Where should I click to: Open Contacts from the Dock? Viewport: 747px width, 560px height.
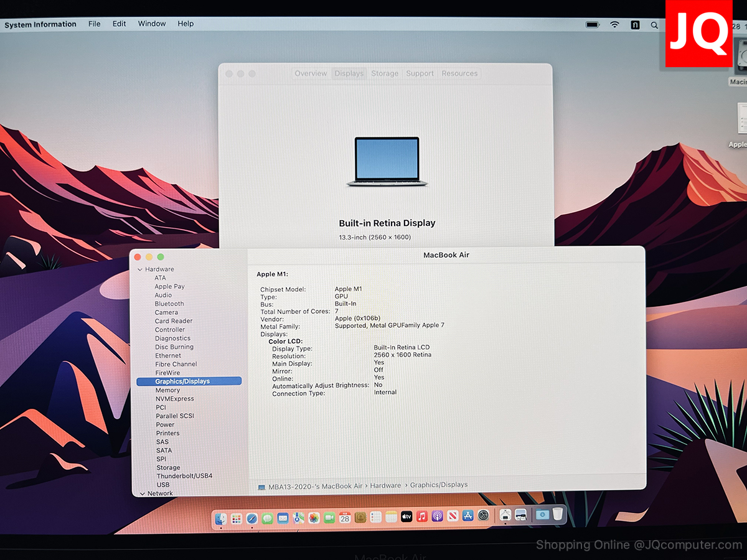360,517
